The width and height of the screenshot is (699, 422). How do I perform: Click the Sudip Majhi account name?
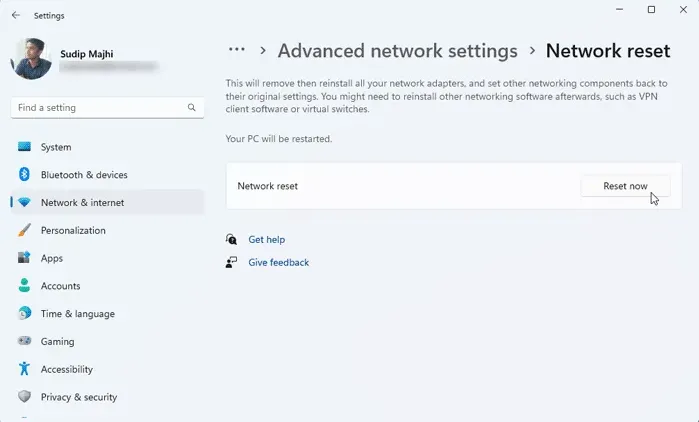click(x=86, y=54)
